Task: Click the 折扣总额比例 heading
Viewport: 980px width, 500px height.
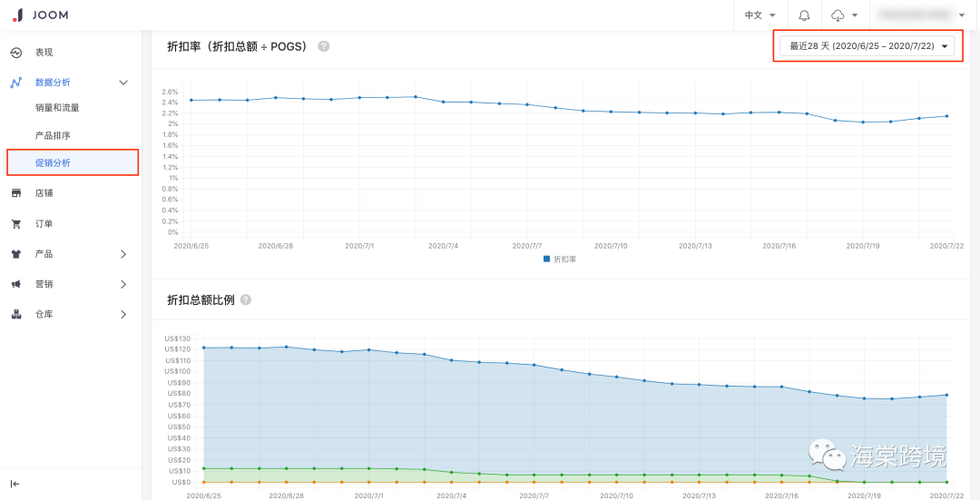Action: pos(201,300)
